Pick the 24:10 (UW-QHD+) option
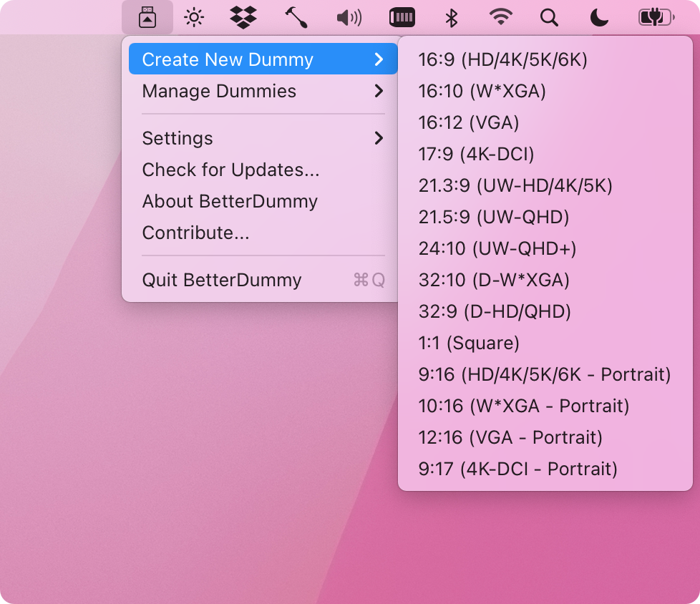Image resolution: width=700 pixels, height=604 pixels. pos(545,248)
